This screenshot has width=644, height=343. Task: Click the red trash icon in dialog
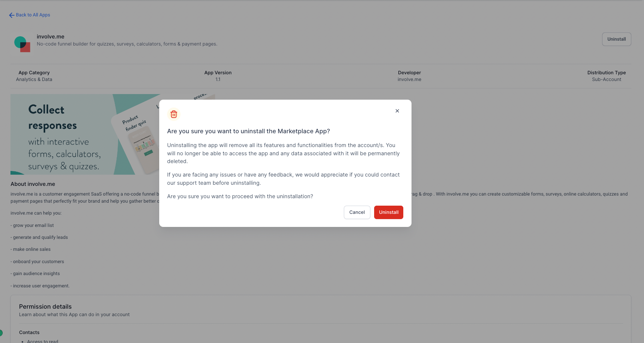[x=174, y=114]
